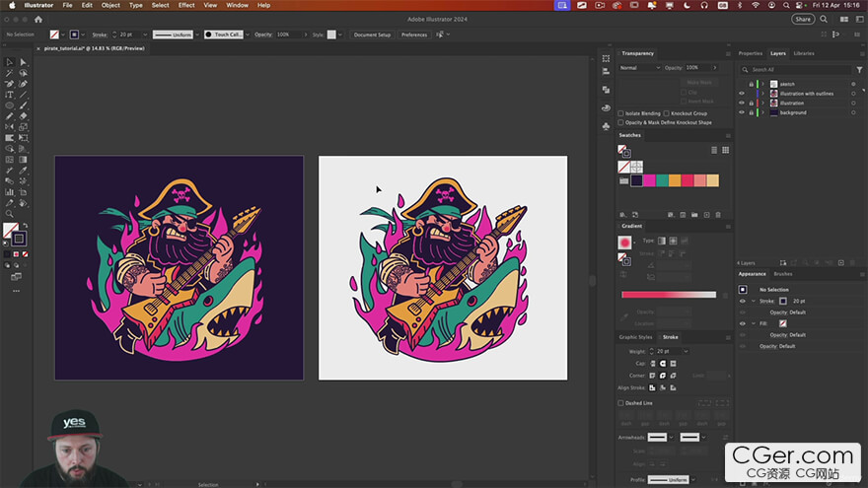Screen dimensions: 868x488
Task: Enable Dashed Line checkbox
Action: (620, 403)
